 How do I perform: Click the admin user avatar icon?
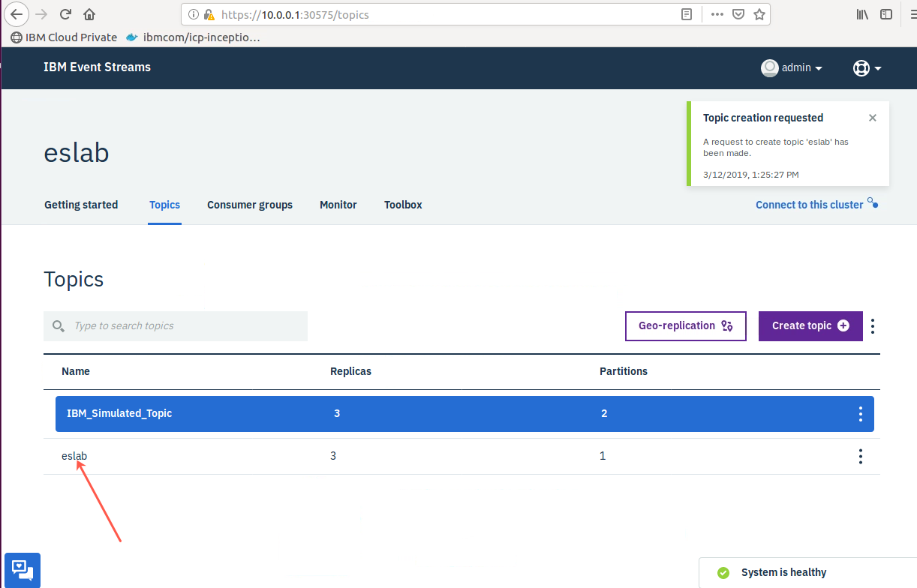tap(769, 67)
